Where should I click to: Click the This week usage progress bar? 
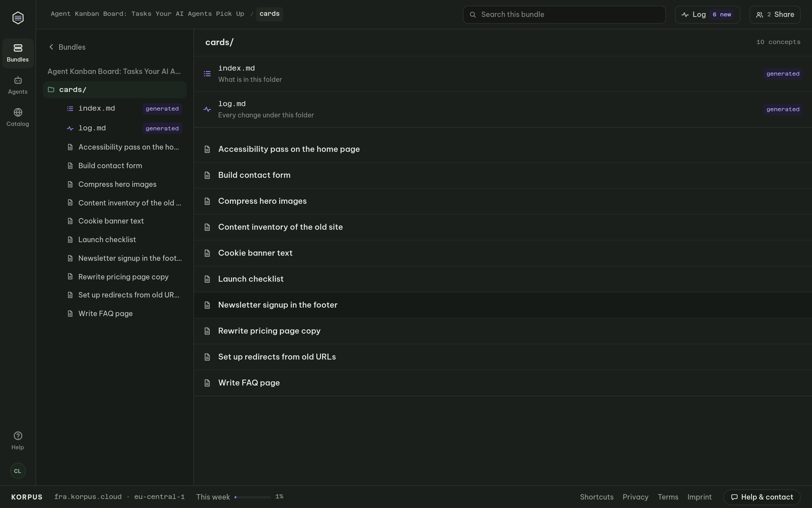[x=252, y=497]
